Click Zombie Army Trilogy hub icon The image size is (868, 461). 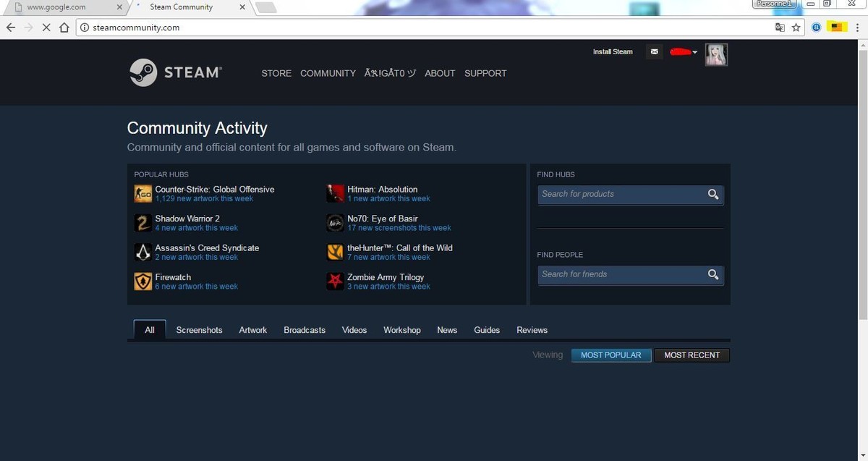tap(335, 282)
